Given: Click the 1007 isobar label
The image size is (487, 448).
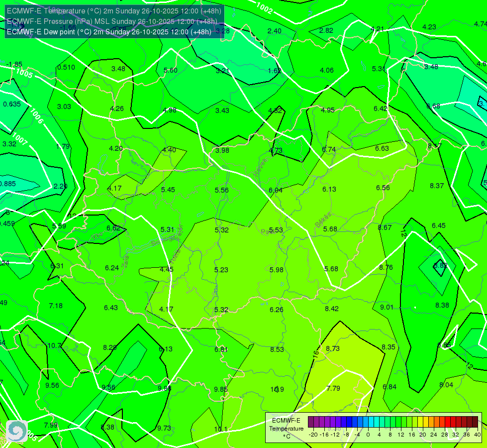Looking at the screenshot, I should pos(19,139).
